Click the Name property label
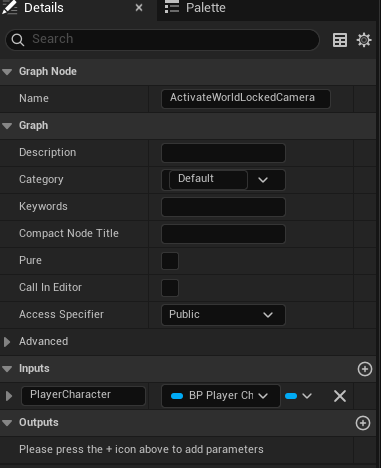 coord(34,98)
